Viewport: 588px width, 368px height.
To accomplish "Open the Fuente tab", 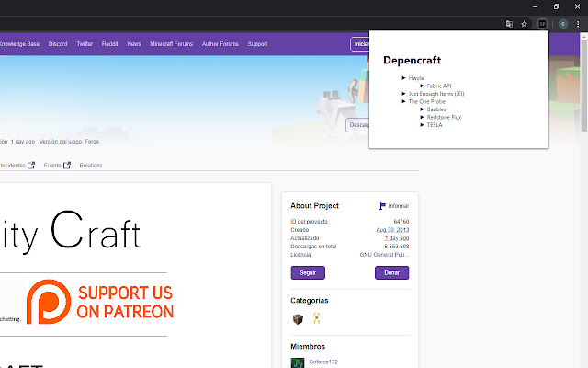I will [52, 166].
